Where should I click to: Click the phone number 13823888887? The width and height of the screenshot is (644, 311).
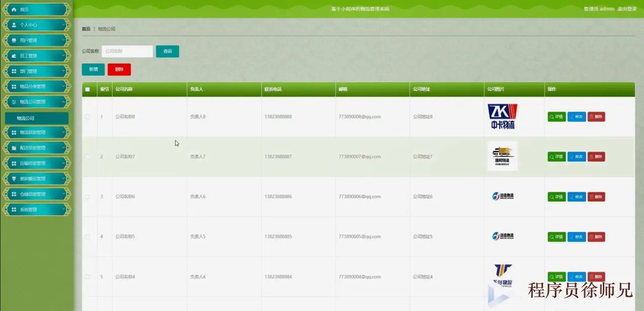click(278, 157)
